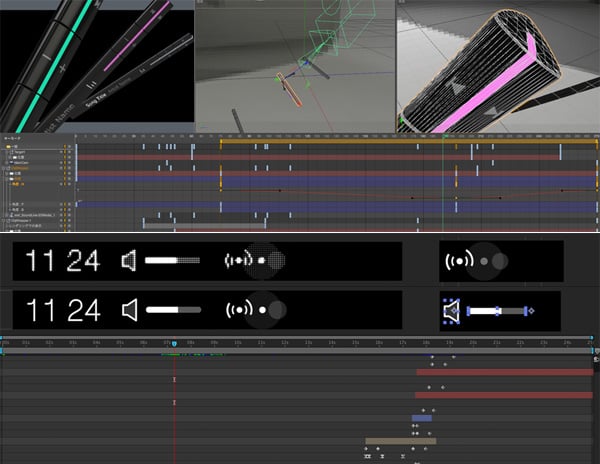
Task: Click the pink-striped model viewport on the right
Action: coord(497,65)
